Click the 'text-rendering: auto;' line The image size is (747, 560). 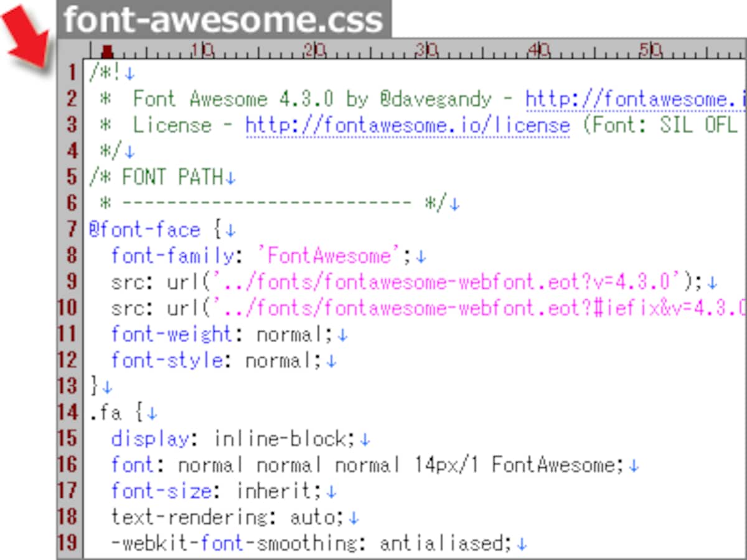228,518
